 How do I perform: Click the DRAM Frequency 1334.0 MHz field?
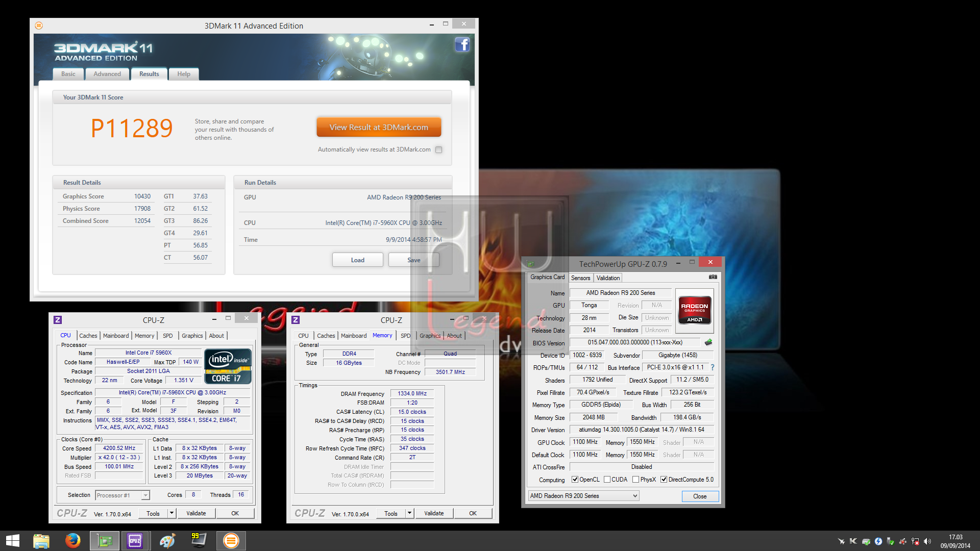[x=412, y=393]
